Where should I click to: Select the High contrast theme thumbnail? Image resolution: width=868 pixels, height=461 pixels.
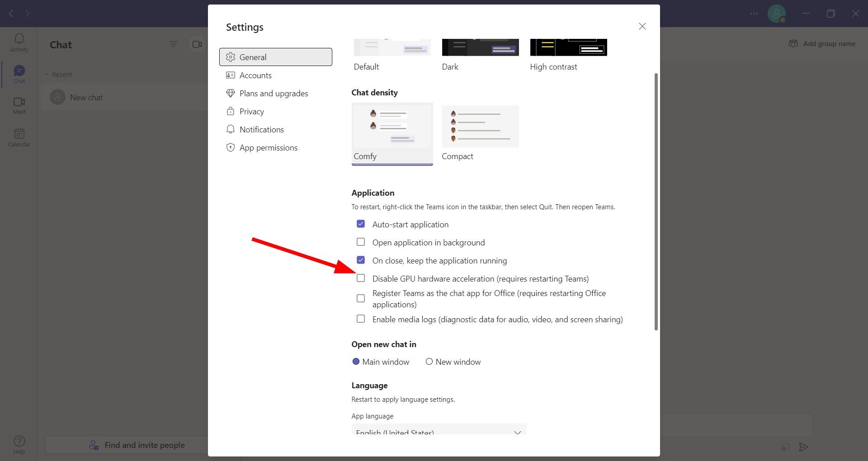tap(568, 47)
